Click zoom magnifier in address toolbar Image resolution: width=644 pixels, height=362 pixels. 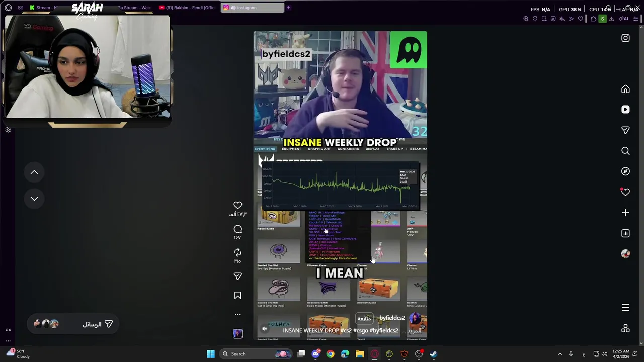tap(526, 19)
